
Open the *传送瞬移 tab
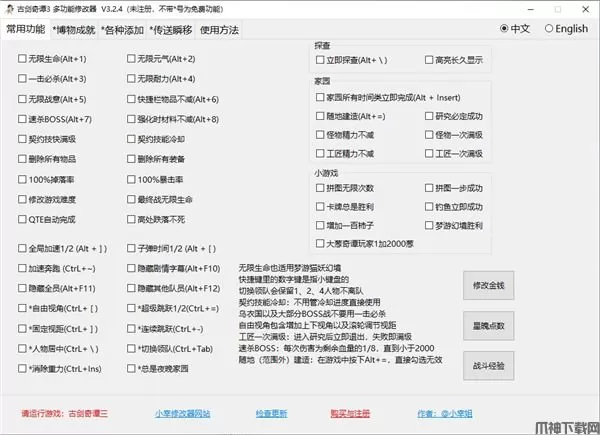pyautogui.click(x=171, y=30)
